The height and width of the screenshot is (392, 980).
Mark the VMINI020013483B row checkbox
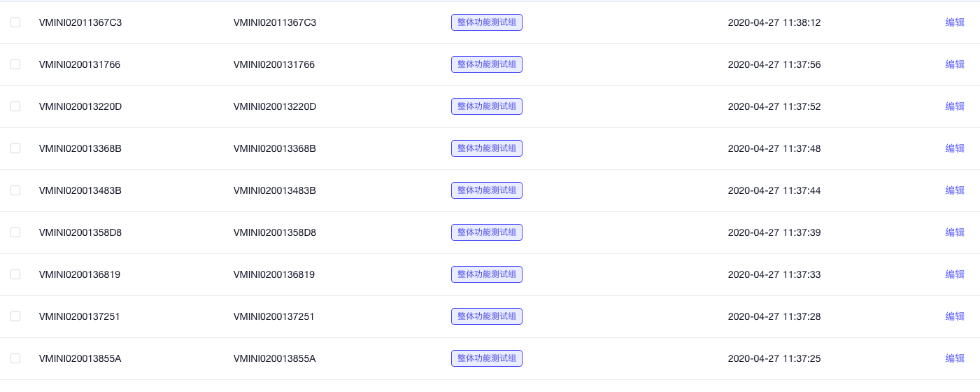(15, 190)
